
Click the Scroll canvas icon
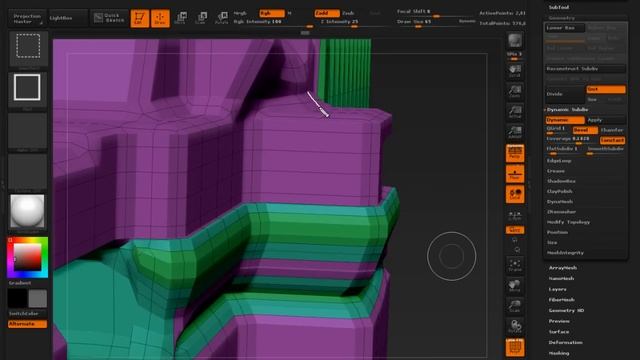(x=515, y=71)
